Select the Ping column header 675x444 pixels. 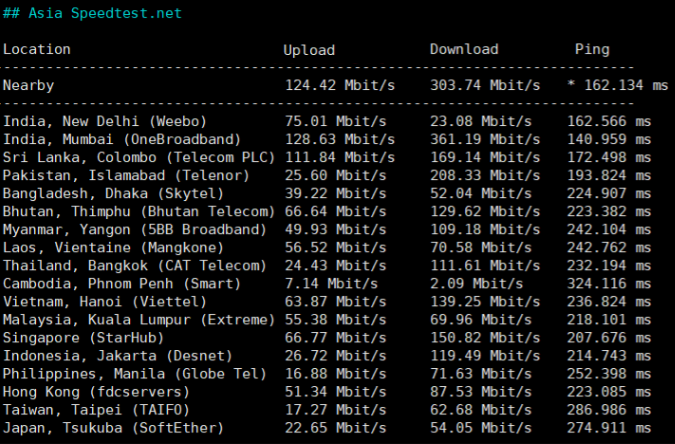click(592, 50)
